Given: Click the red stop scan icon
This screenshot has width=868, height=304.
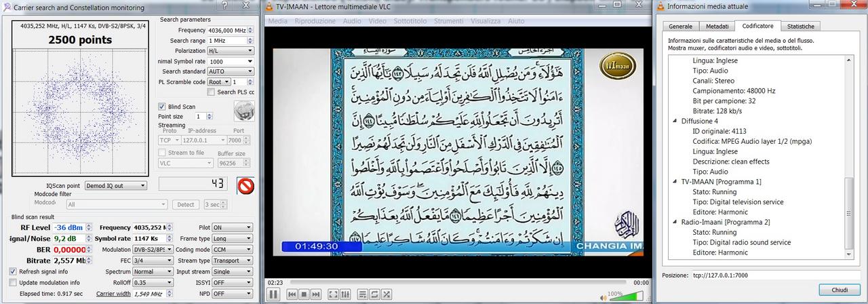Looking at the screenshot, I should tap(245, 185).
